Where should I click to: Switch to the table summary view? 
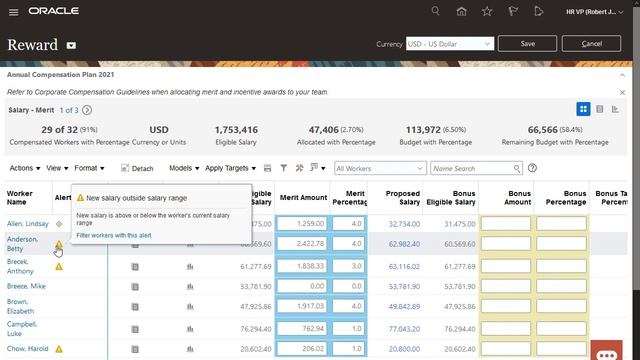click(600, 109)
